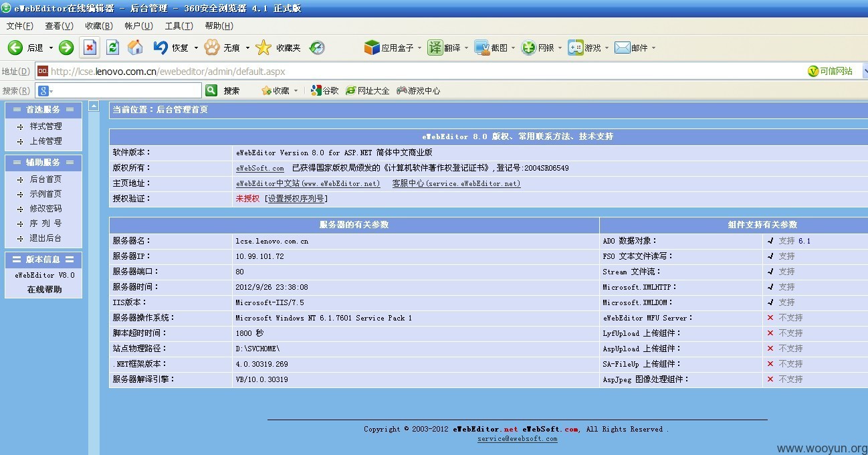Screen dimensions: 868x455
Task: Click the trusted site (可信网站) badge
Action: (830, 71)
